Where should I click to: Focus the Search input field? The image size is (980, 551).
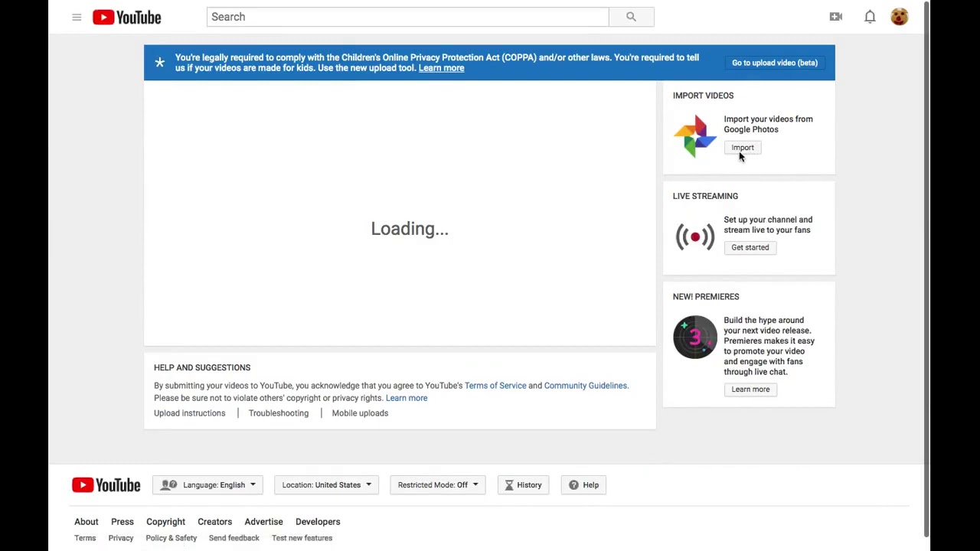click(407, 17)
